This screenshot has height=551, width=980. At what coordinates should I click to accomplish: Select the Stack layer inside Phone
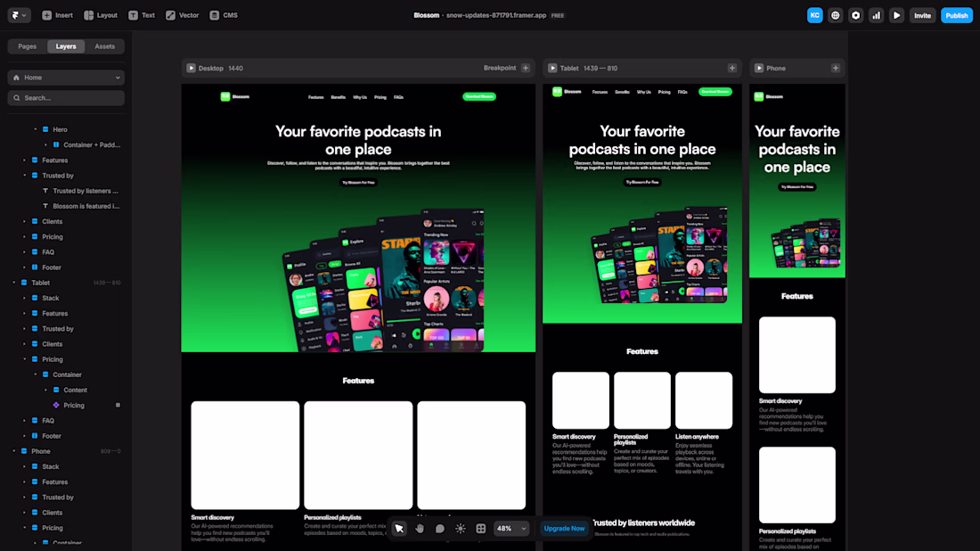point(51,466)
